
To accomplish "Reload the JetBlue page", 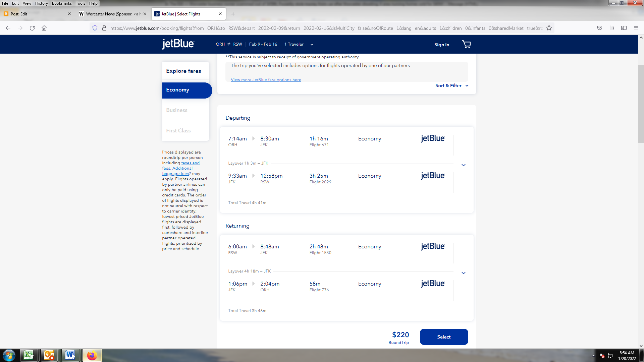I will tap(32, 28).
